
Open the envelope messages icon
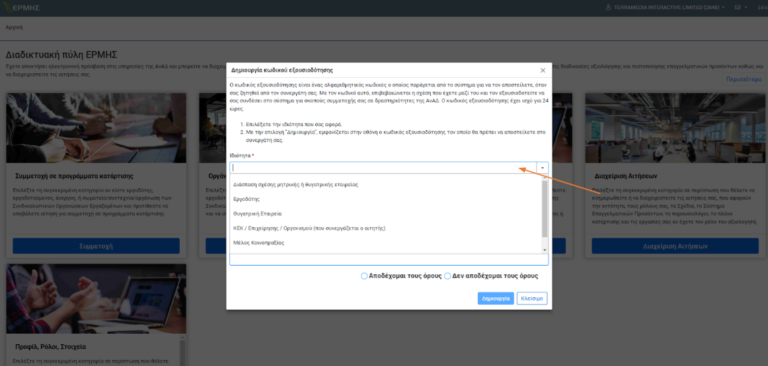pyautogui.click(x=737, y=7)
